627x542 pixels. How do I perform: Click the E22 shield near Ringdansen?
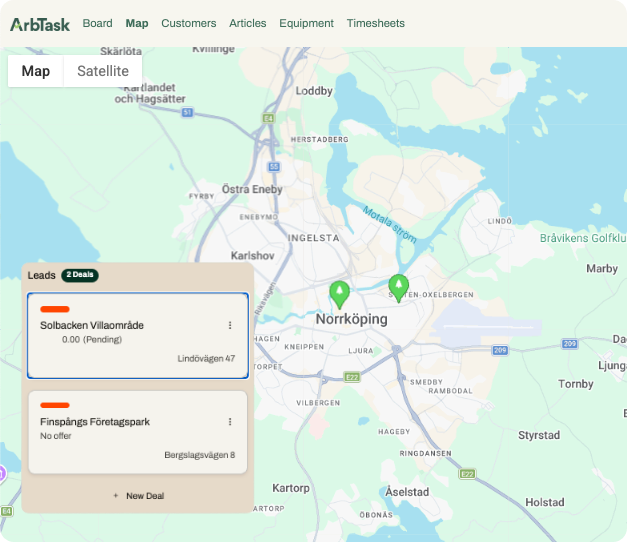[467, 474]
